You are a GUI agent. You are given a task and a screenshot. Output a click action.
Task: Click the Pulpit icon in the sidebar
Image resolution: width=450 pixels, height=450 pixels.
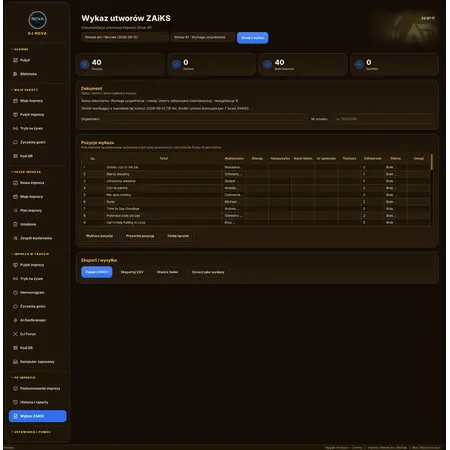click(x=15, y=60)
